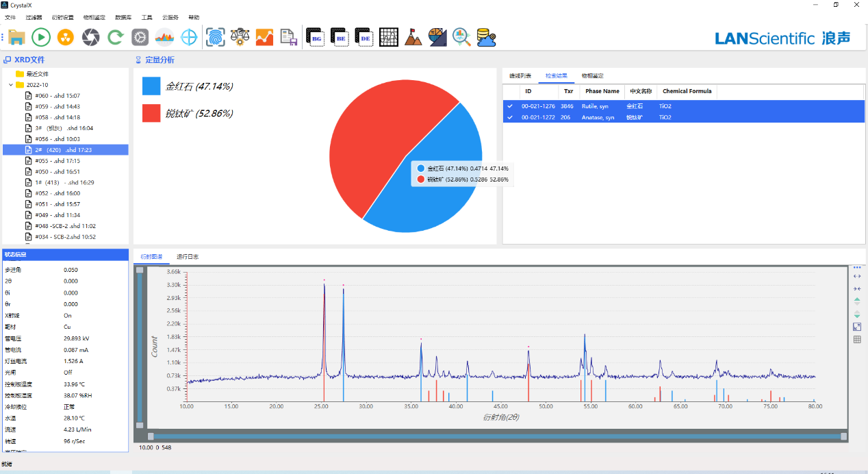Switch to the 运行日志 tab
The height and width of the screenshot is (474, 868).
point(188,257)
